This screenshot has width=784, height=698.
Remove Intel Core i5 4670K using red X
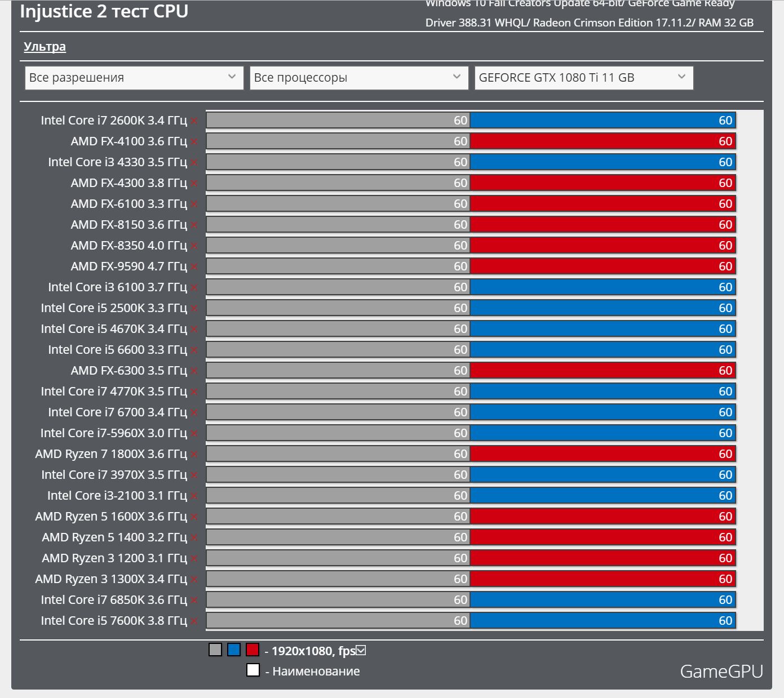click(194, 330)
